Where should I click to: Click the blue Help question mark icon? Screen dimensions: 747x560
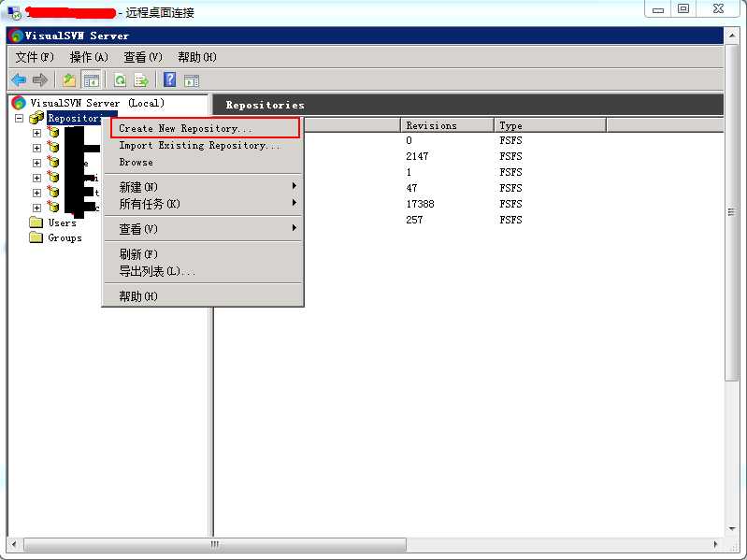point(169,79)
